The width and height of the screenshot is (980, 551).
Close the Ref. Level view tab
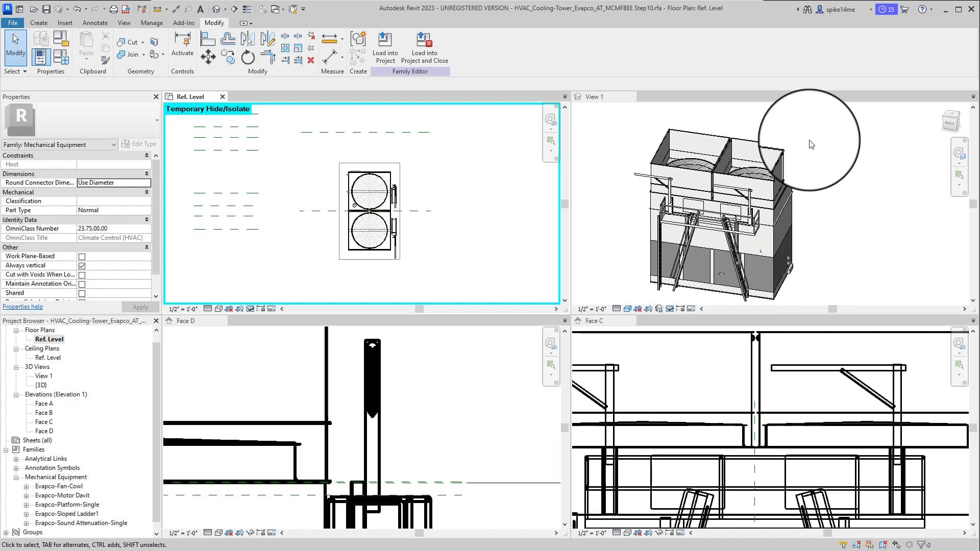pos(223,97)
